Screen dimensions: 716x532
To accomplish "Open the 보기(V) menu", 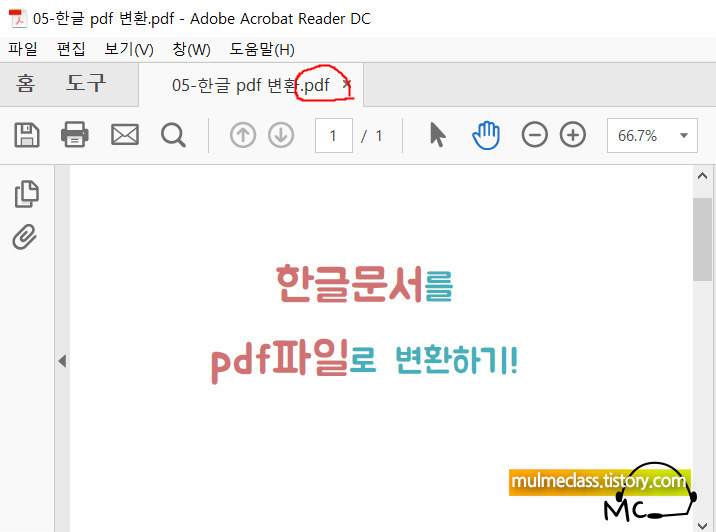I will (x=129, y=49).
